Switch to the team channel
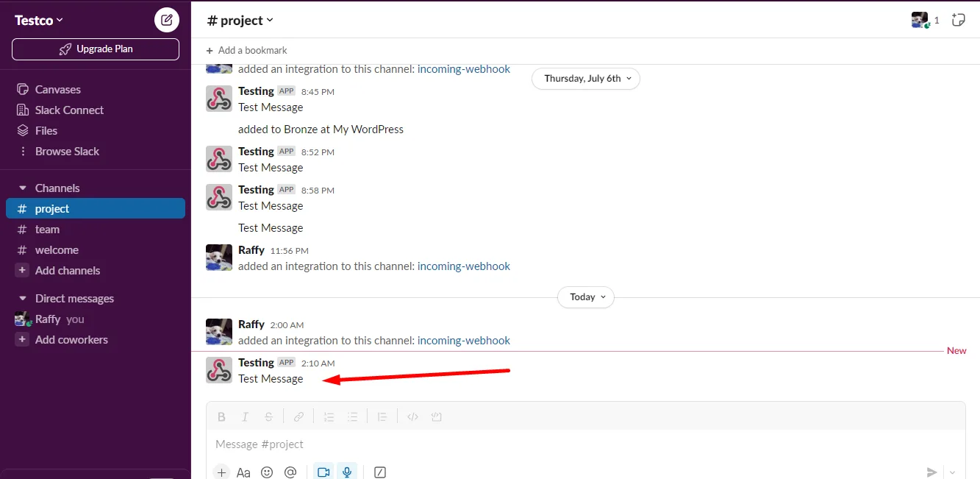980x479 pixels. [x=47, y=230]
